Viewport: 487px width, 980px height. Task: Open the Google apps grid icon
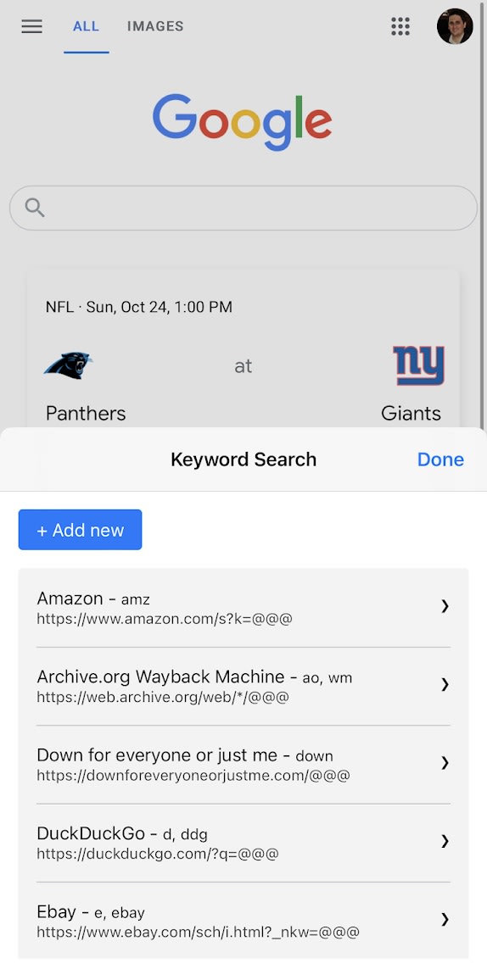(x=400, y=26)
